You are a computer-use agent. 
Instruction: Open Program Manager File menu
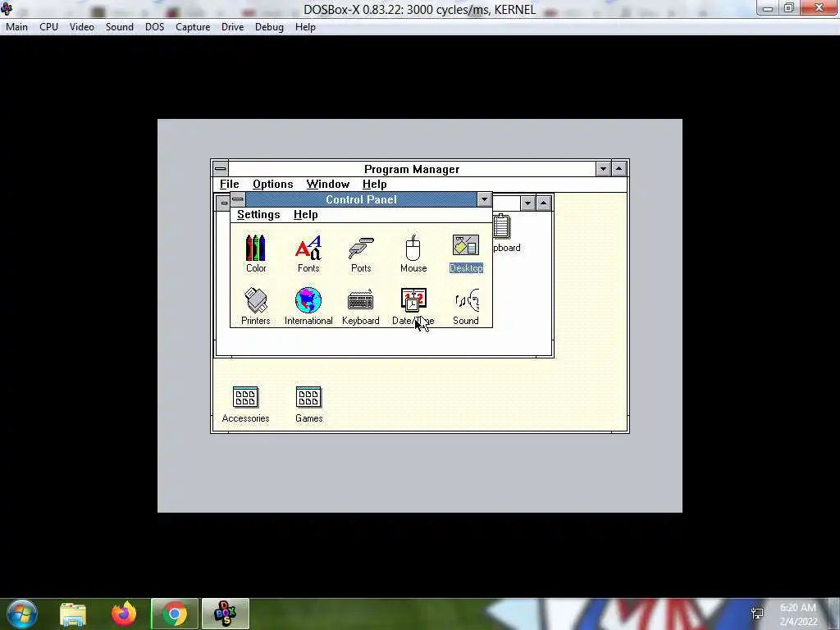(230, 184)
